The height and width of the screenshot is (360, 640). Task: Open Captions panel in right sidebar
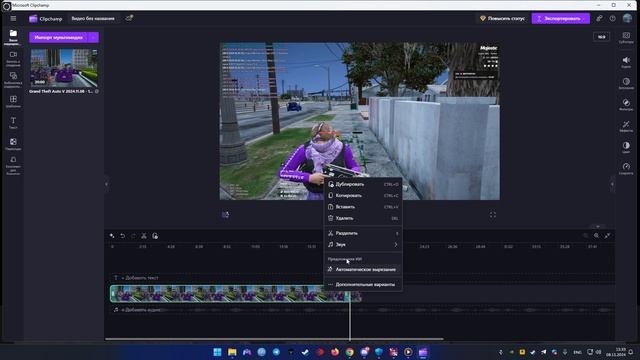(x=626, y=38)
